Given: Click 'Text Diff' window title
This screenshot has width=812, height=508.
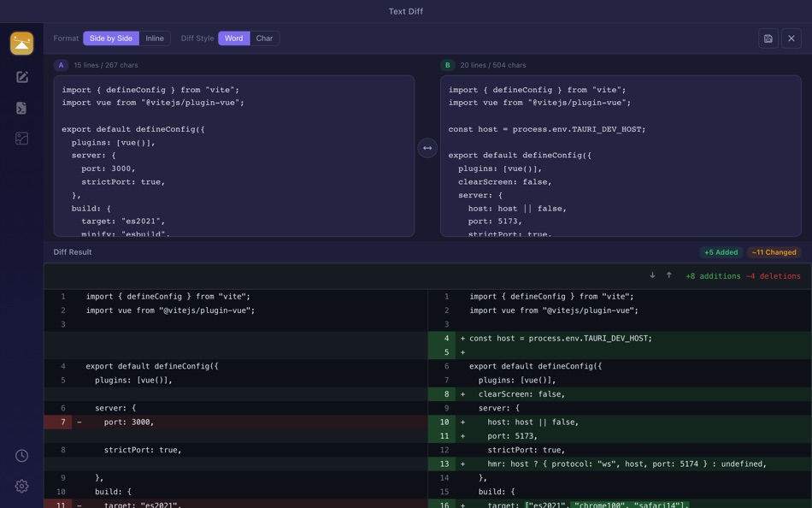Looking at the screenshot, I should coord(405,11).
